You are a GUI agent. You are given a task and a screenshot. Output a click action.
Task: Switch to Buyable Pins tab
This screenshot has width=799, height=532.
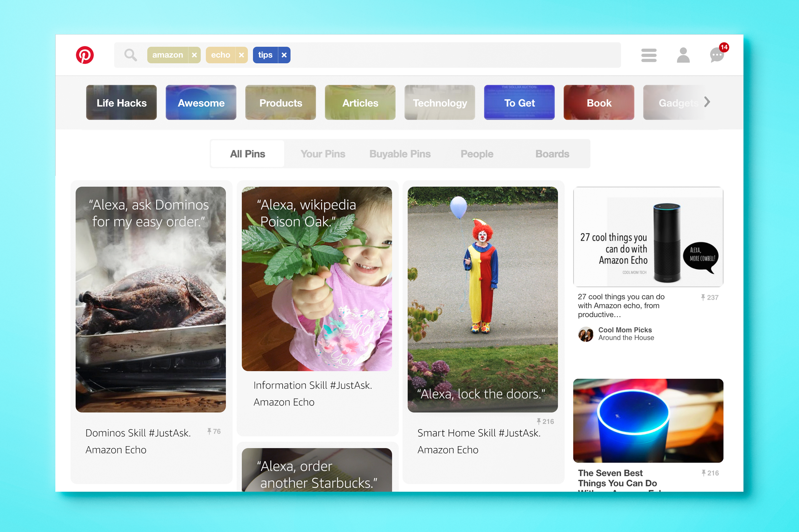point(400,154)
